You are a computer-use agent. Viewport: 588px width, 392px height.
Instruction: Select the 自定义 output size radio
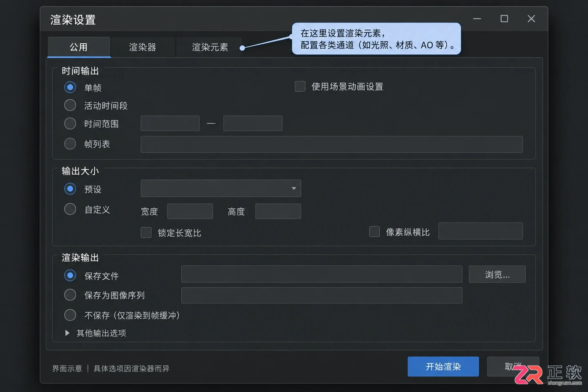[x=70, y=209]
